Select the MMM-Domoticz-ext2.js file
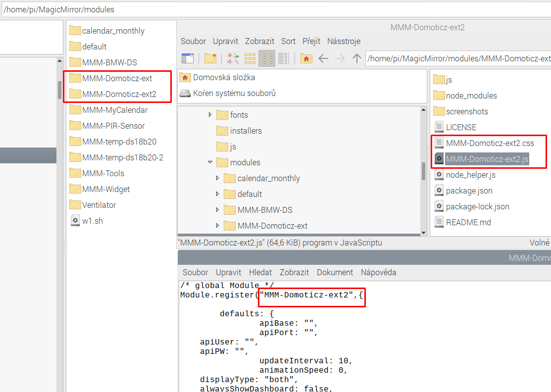Viewport: 551px width, 392px height. [x=481, y=159]
